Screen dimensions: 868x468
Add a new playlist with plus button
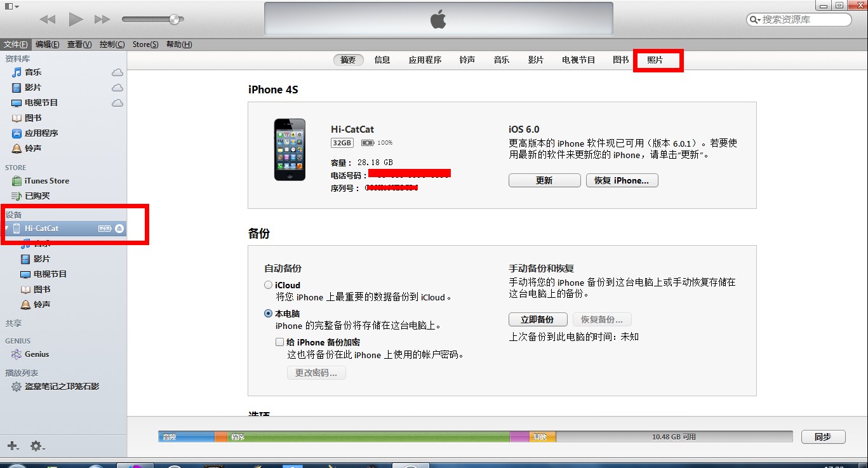pyautogui.click(x=12, y=446)
